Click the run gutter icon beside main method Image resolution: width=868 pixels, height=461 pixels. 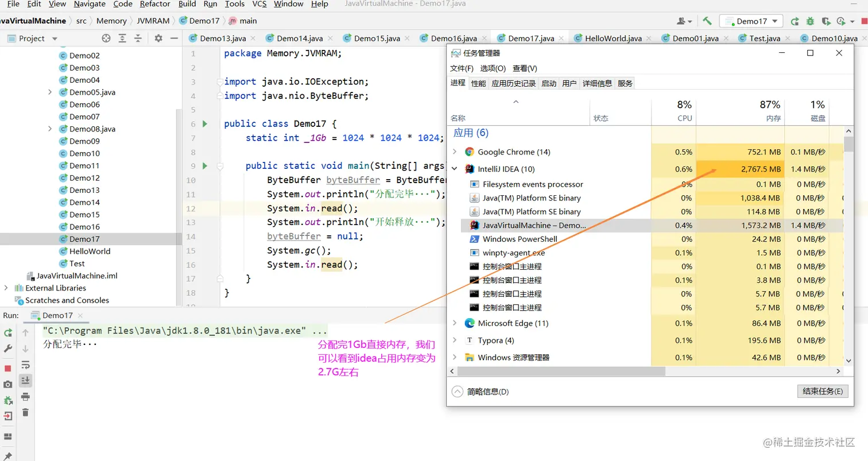[205, 166]
